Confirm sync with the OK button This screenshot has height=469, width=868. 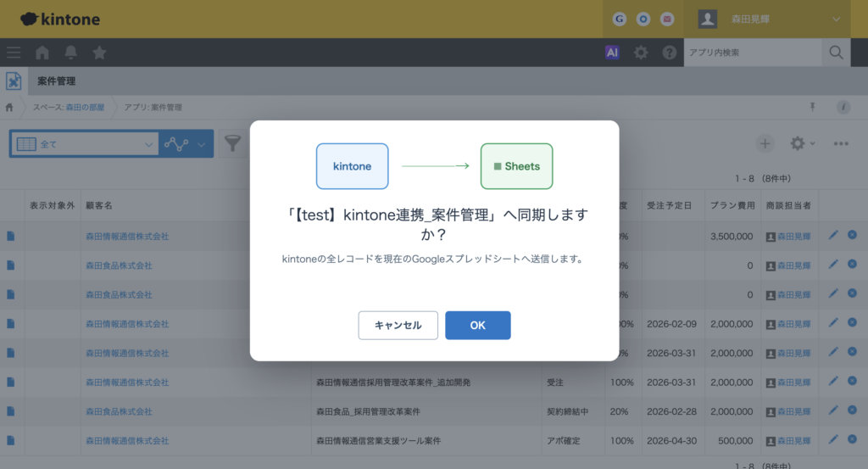pos(478,325)
